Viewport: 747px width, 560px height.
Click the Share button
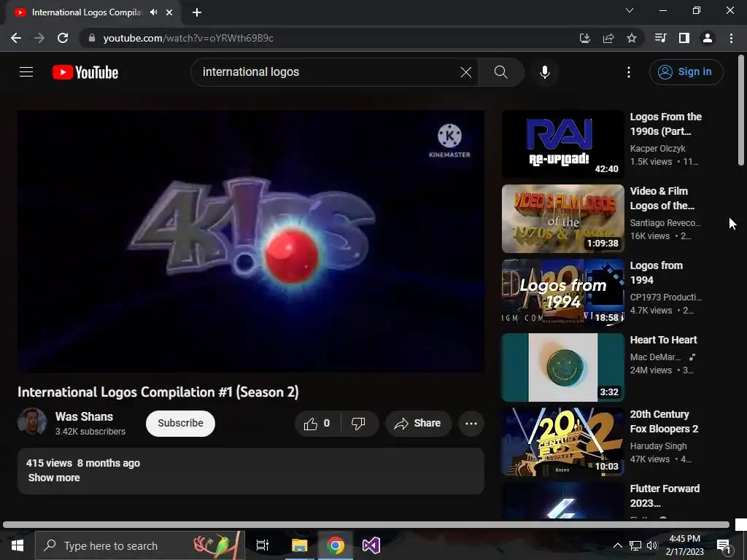[418, 424]
